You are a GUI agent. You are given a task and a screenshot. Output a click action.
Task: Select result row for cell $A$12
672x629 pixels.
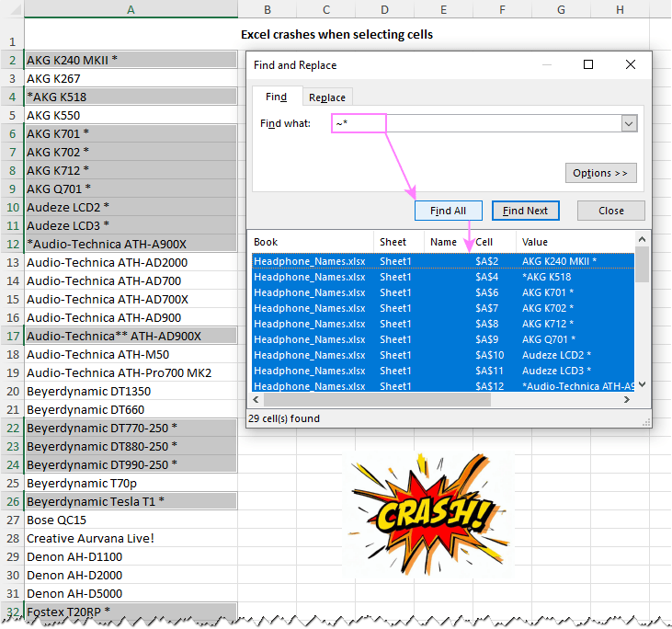pos(443,385)
